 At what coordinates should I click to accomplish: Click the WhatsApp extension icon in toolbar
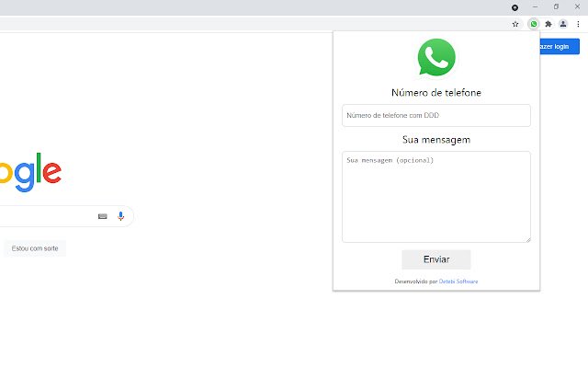533,24
